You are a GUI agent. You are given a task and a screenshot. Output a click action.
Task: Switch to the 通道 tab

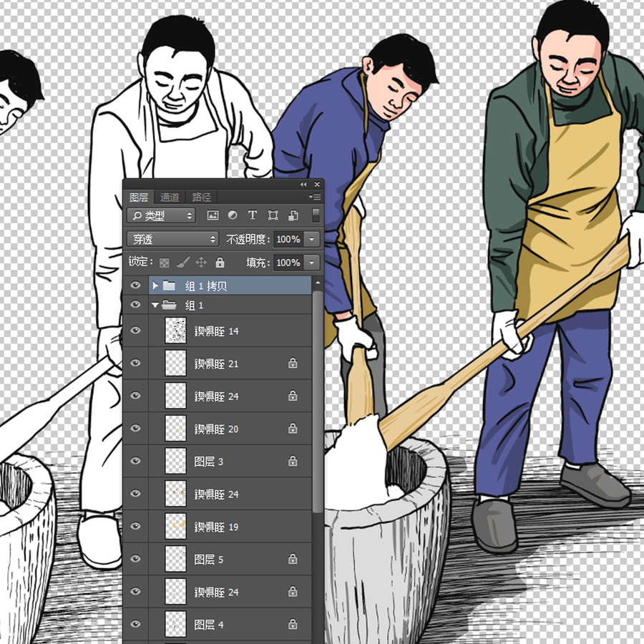point(170,197)
